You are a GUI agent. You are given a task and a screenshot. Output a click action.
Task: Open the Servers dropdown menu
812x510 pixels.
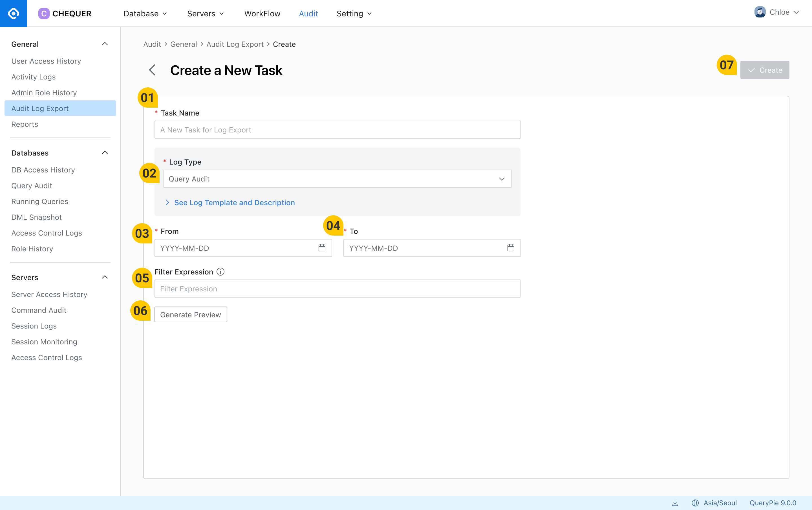coord(206,14)
